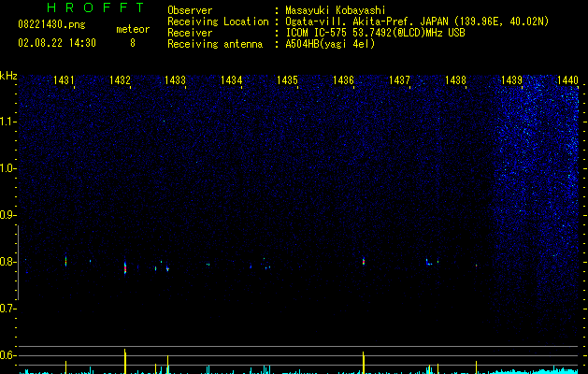
Task: Click the 0.6 kHz axis label
Action: 7,355
